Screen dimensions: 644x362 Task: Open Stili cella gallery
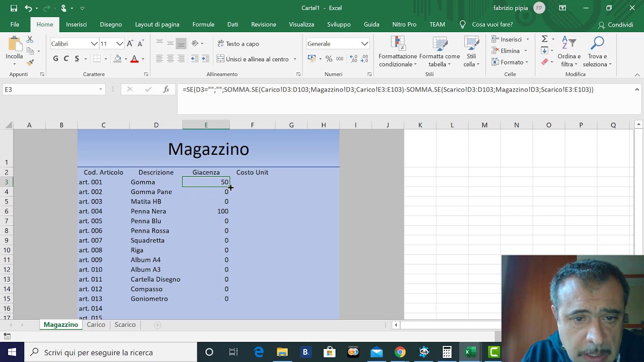click(x=471, y=52)
